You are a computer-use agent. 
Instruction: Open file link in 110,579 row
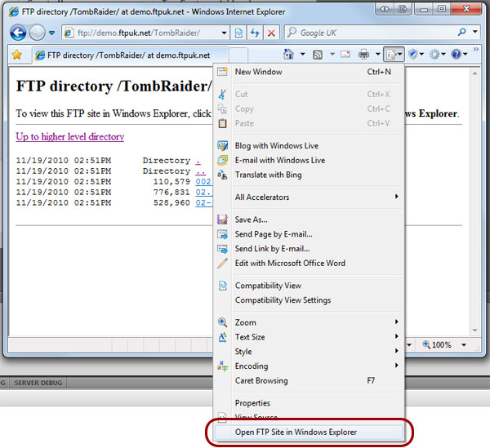[203, 182]
